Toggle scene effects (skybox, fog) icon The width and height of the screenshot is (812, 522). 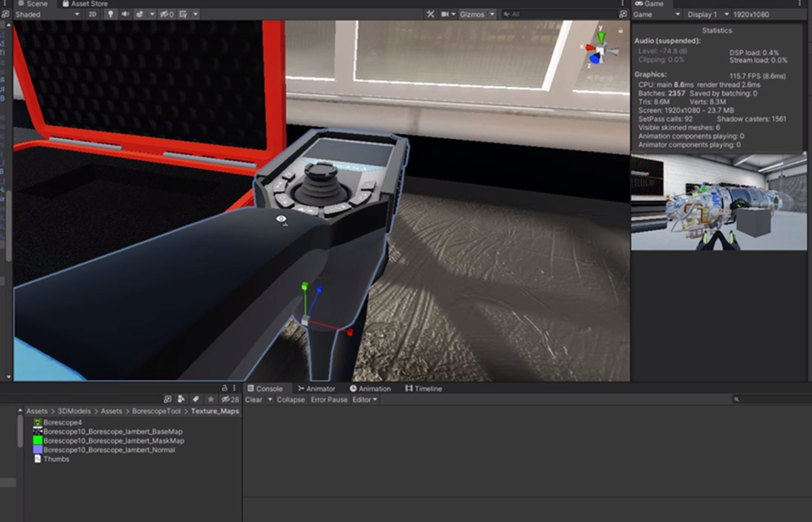tap(139, 14)
